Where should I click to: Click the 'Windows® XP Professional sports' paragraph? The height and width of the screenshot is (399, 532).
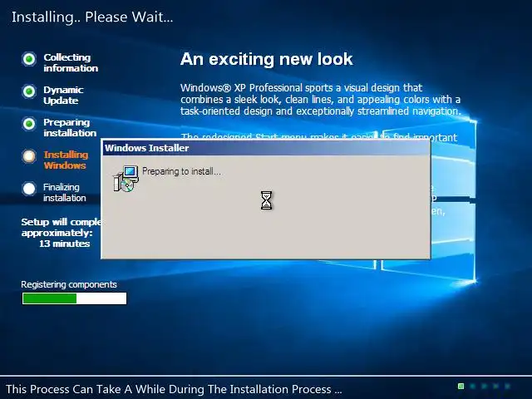coord(321,100)
